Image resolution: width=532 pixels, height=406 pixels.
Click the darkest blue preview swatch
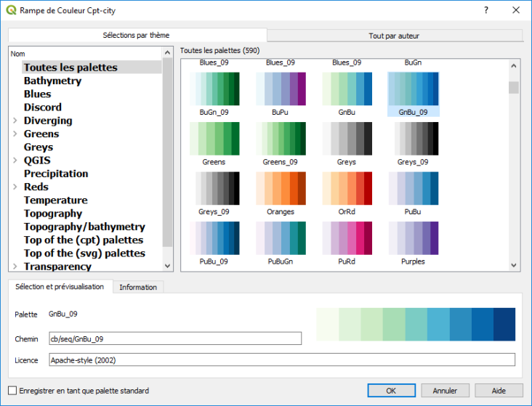click(504, 324)
